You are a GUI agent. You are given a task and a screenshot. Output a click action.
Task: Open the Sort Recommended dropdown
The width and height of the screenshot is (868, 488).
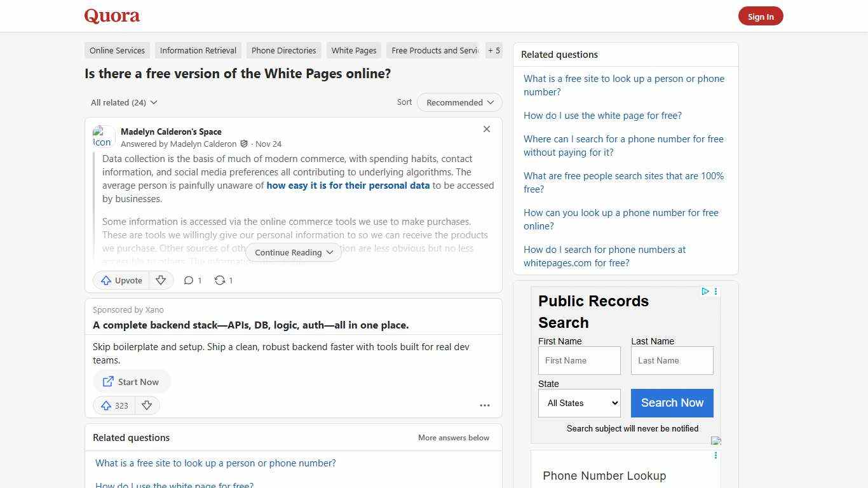tap(459, 102)
